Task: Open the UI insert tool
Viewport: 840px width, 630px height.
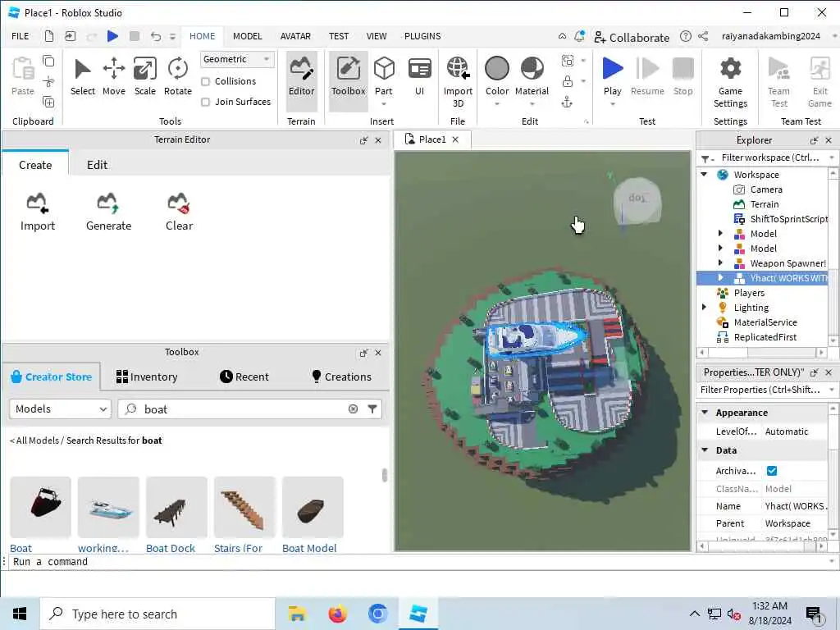Action: pyautogui.click(x=419, y=77)
